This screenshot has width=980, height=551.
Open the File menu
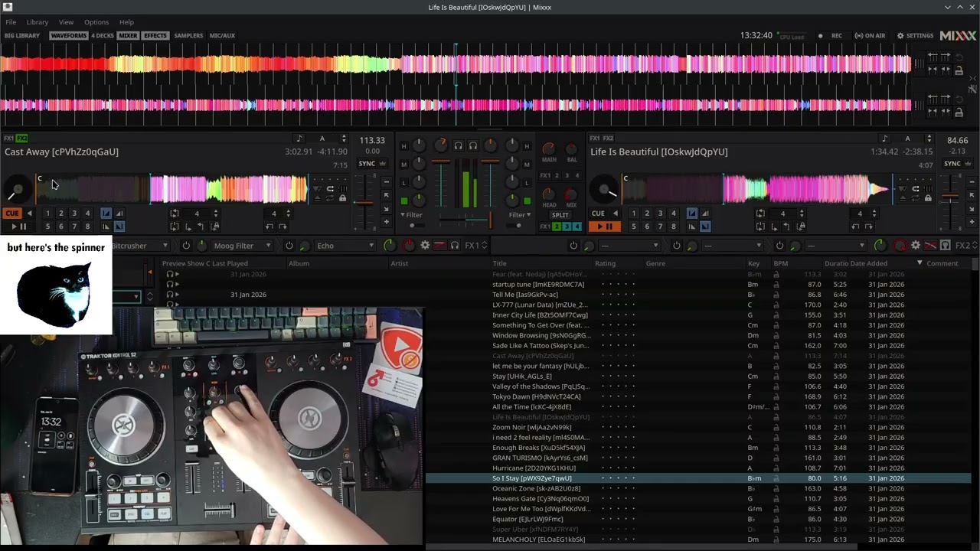tap(11, 22)
